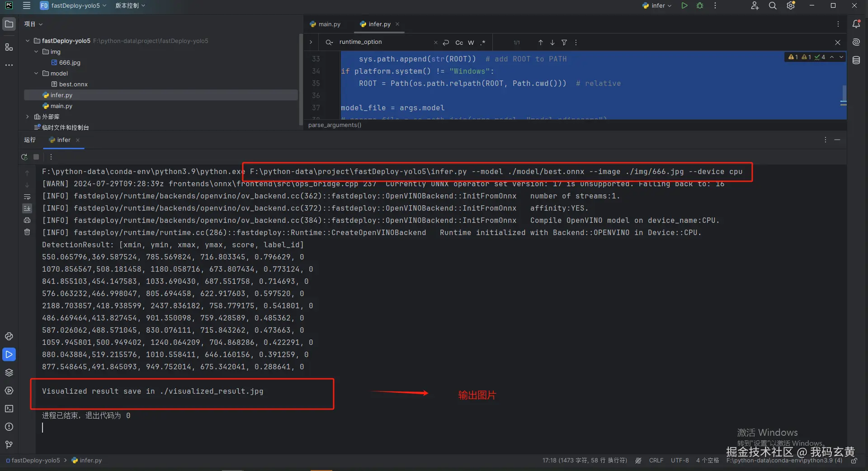Image resolution: width=868 pixels, height=471 pixels.
Task: Open the Project tool window folder icon
Action: point(9,24)
